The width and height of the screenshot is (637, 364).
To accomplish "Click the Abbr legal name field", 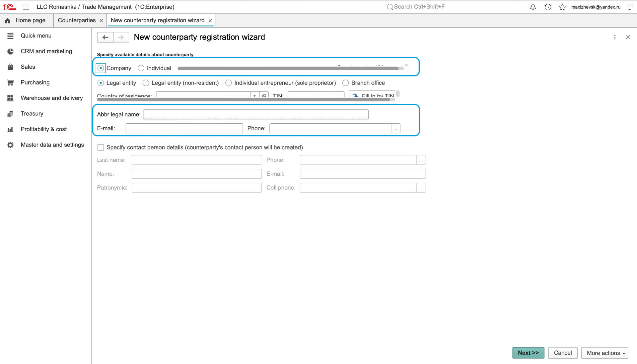I will [256, 114].
